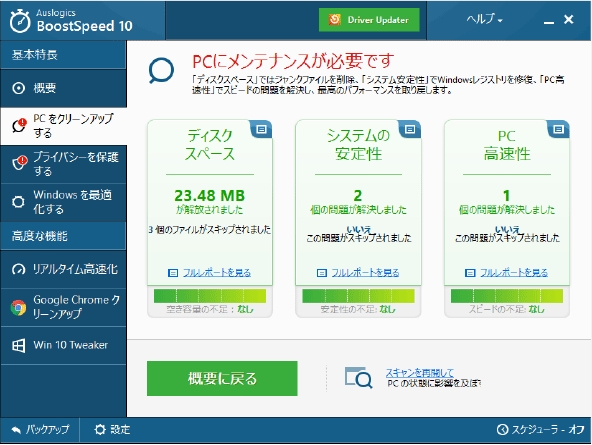Open Windows を最適化する sidebar item
Image resolution: width=592 pixels, height=445 pixels.
(x=63, y=202)
